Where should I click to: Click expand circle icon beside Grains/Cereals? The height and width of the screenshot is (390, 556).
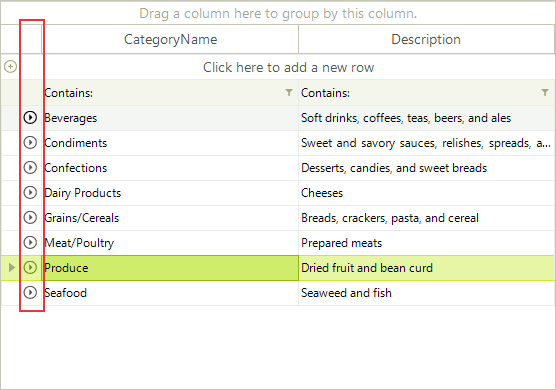[30, 217]
